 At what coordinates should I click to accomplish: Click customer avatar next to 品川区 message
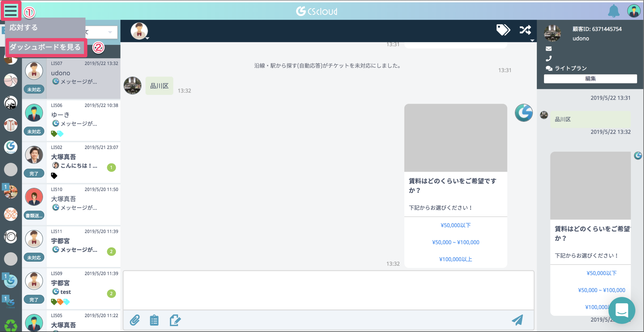coord(132,86)
